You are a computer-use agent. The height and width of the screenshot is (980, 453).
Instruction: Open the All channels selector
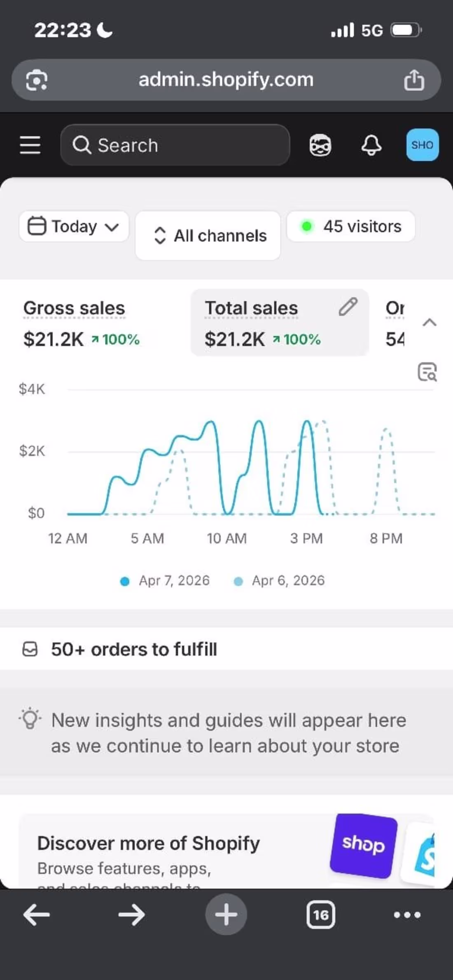[x=208, y=235]
